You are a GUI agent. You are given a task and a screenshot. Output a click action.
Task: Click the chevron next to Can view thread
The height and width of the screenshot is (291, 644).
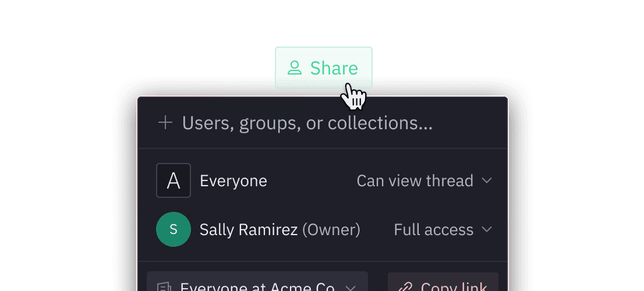point(487,180)
